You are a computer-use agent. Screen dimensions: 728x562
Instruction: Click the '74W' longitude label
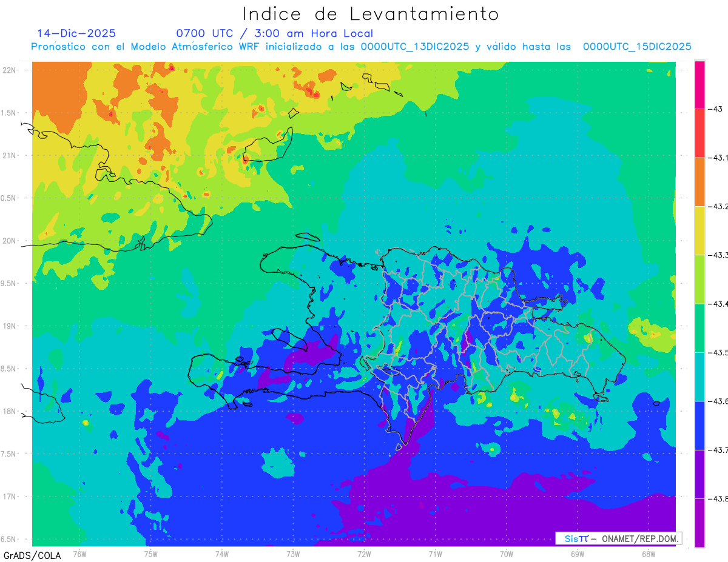click(222, 554)
